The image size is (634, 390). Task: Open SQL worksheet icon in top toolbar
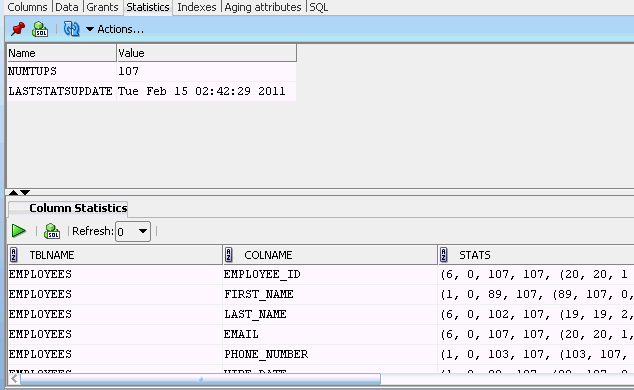40,29
